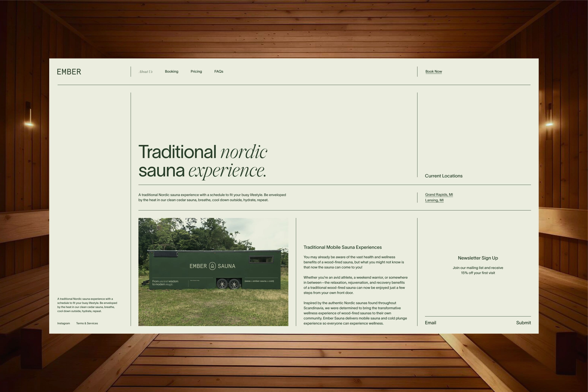The height and width of the screenshot is (392, 588).
Task: Go to the Booking menu item
Action: pyautogui.click(x=171, y=72)
